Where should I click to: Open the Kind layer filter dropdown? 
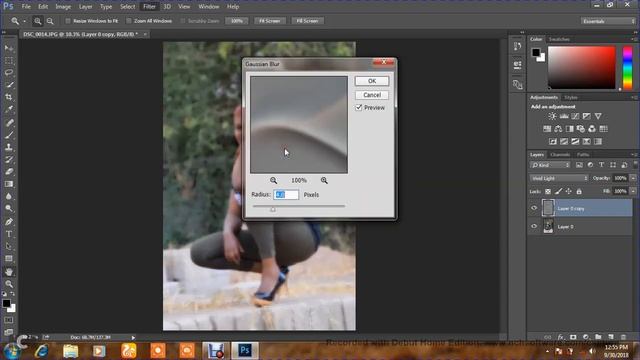(x=550, y=165)
